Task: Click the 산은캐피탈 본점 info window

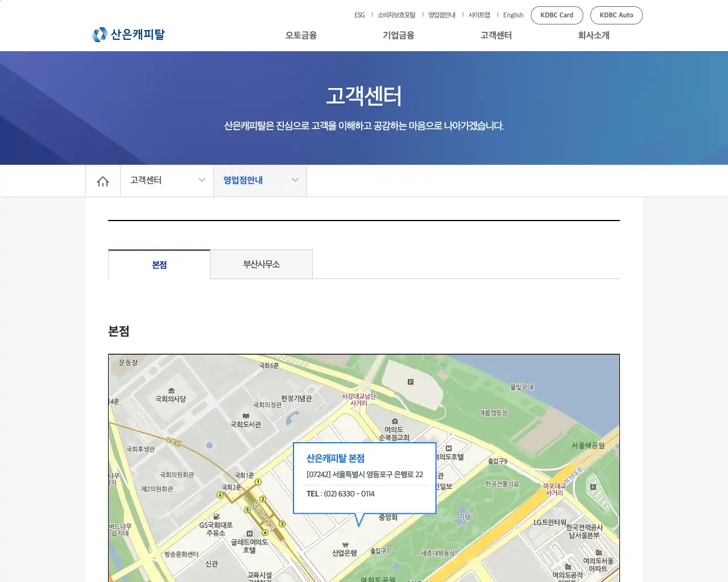Action: tap(364, 476)
